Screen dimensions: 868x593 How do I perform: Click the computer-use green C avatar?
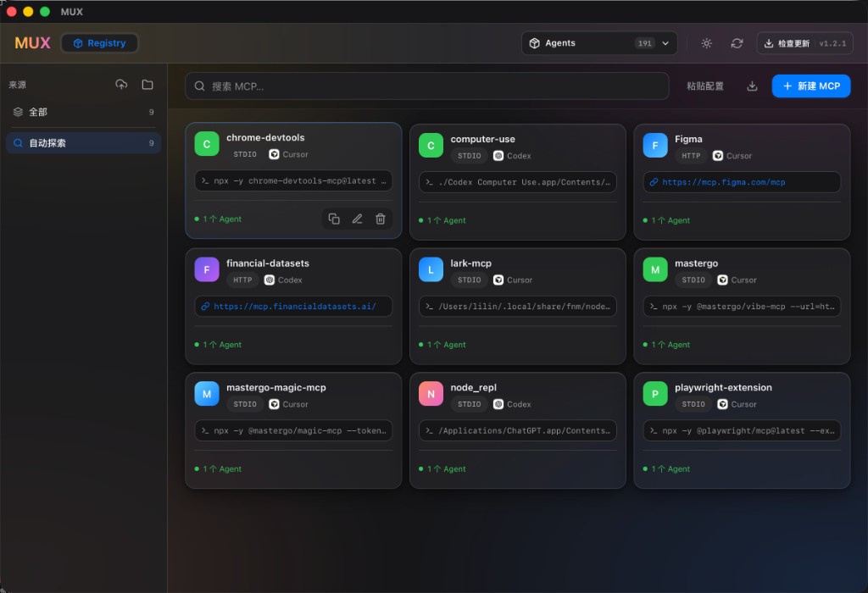(x=431, y=146)
